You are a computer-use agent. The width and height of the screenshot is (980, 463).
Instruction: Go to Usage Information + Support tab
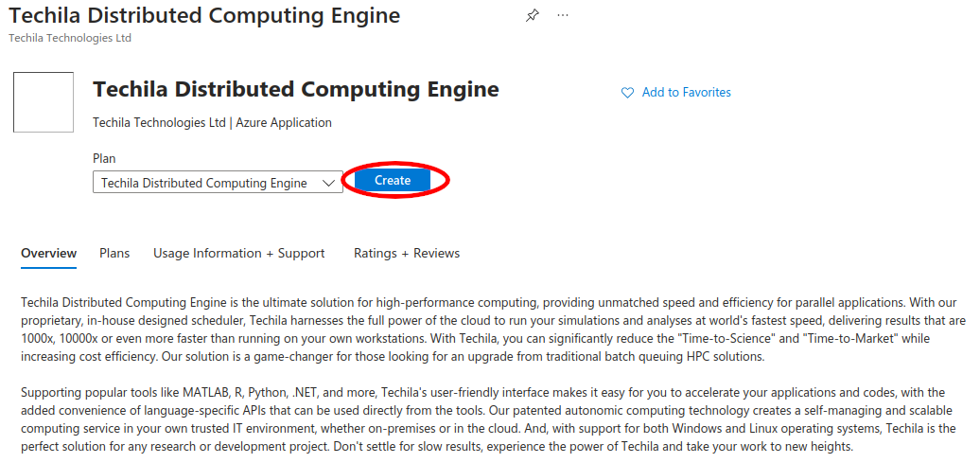[239, 253]
